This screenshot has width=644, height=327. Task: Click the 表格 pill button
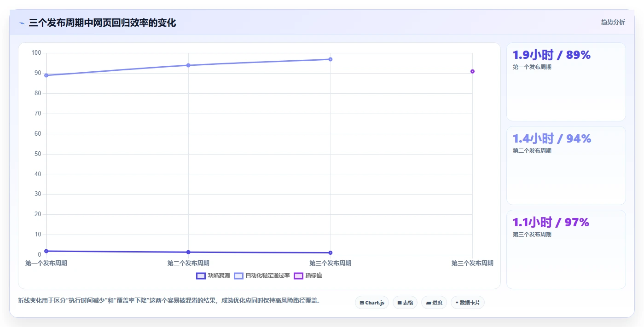pos(405,303)
